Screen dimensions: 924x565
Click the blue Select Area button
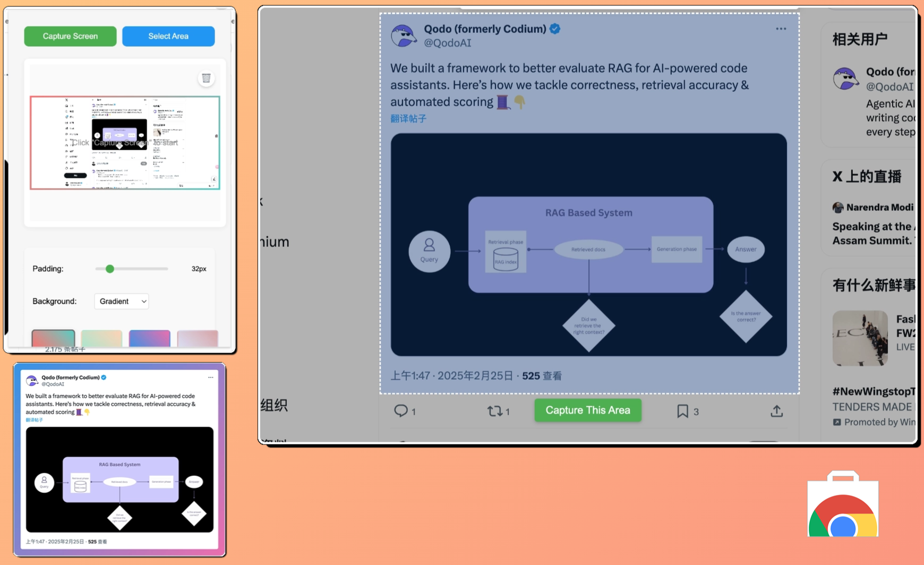point(168,36)
